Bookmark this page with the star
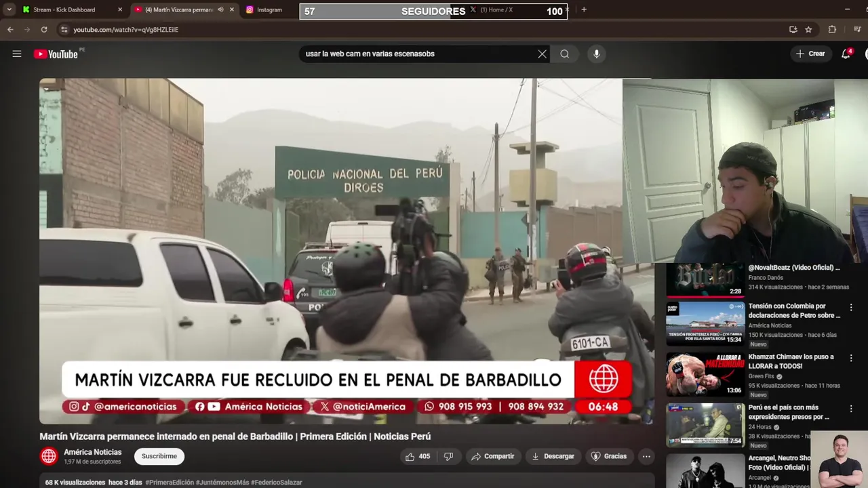This screenshot has width=868, height=488. [808, 30]
